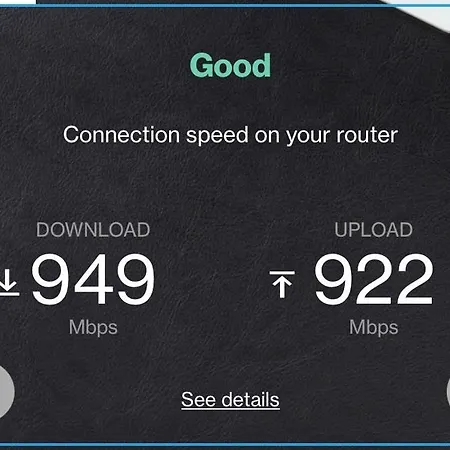Click the Connection speed on your router heading

230,135
